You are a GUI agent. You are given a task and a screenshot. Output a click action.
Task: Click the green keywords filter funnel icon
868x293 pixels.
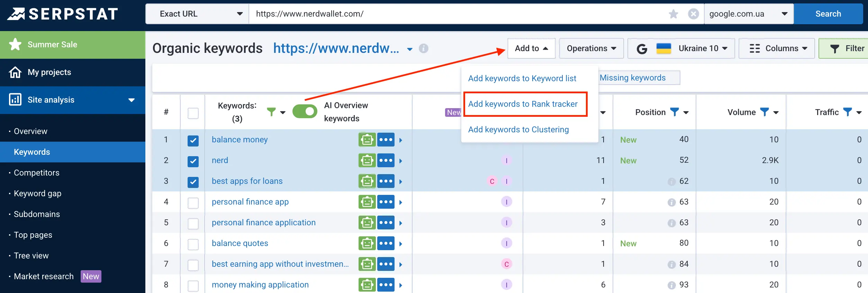(272, 112)
